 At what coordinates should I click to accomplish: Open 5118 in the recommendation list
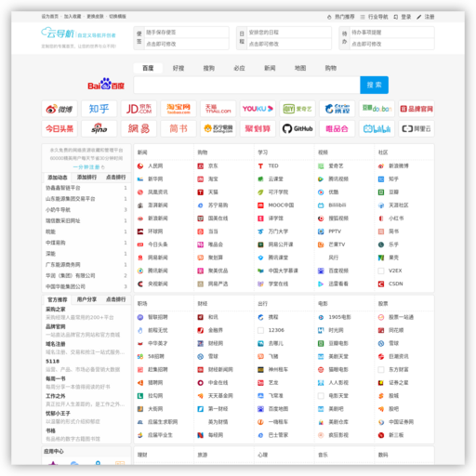(x=52, y=362)
